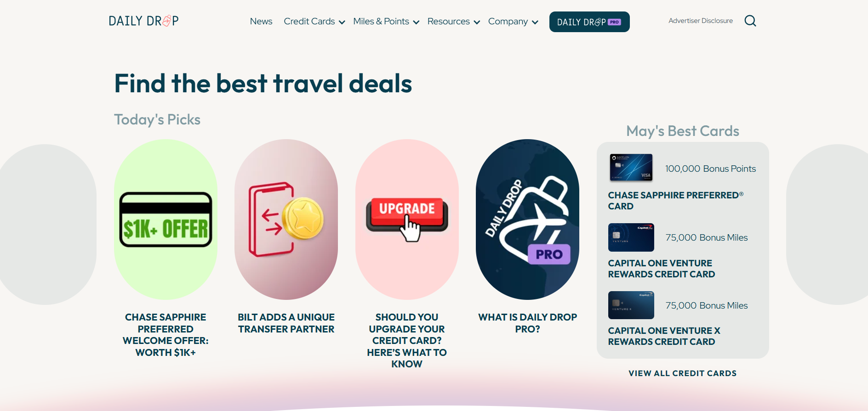The height and width of the screenshot is (411, 868).
Task: Open the Resources dropdown chevron
Action: point(477,22)
